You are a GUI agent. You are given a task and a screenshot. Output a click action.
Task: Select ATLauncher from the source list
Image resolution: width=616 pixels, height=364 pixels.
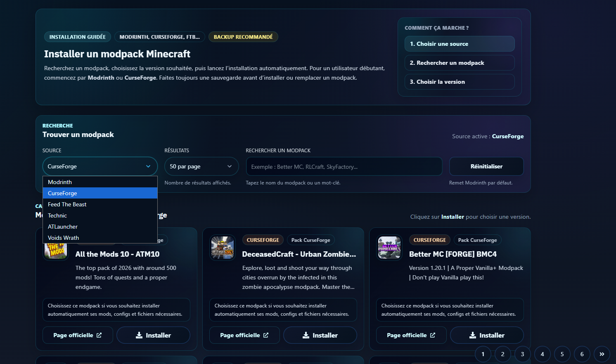pyautogui.click(x=100, y=227)
